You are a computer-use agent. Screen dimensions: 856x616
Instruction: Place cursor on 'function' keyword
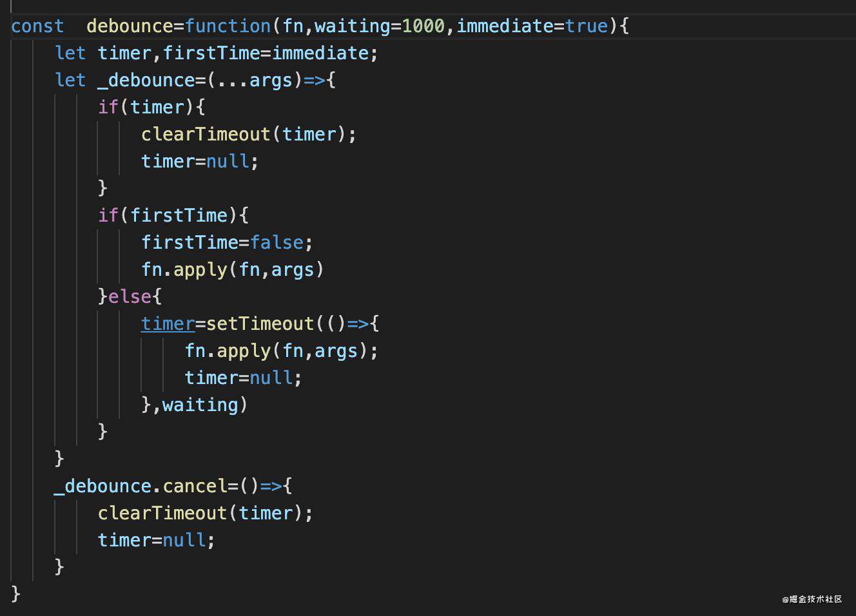point(228,26)
